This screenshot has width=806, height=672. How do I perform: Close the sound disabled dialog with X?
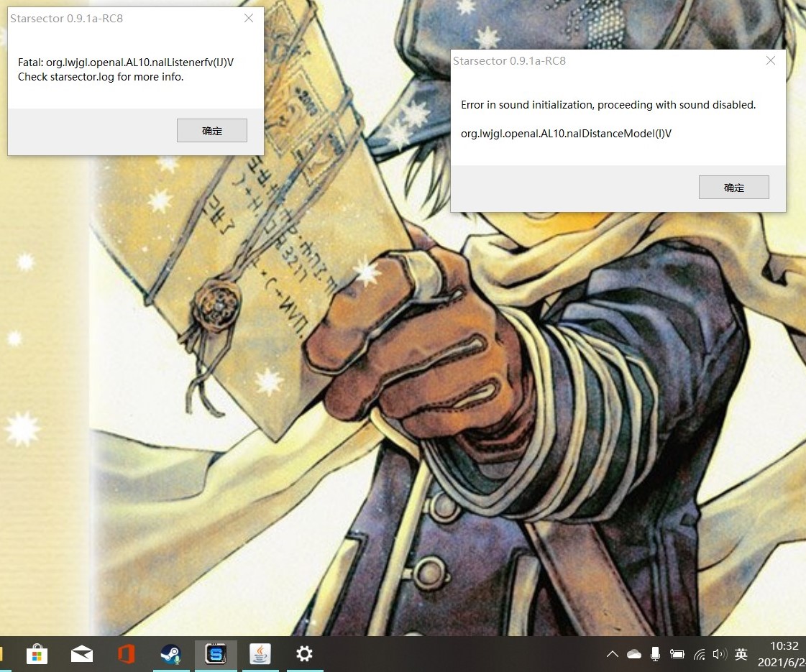[x=770, y=60]
